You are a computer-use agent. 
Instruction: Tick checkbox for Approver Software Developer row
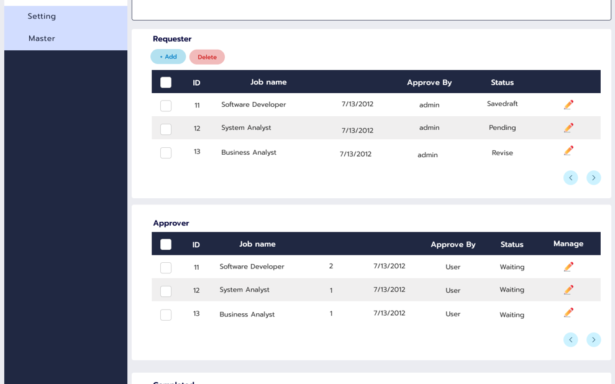pos(166,268)
